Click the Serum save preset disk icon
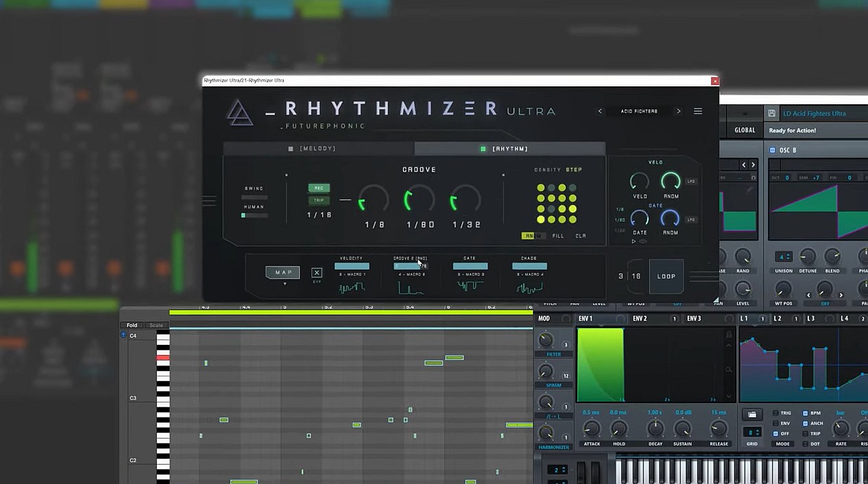The image size is (868, 484). [x=772, y=113]
